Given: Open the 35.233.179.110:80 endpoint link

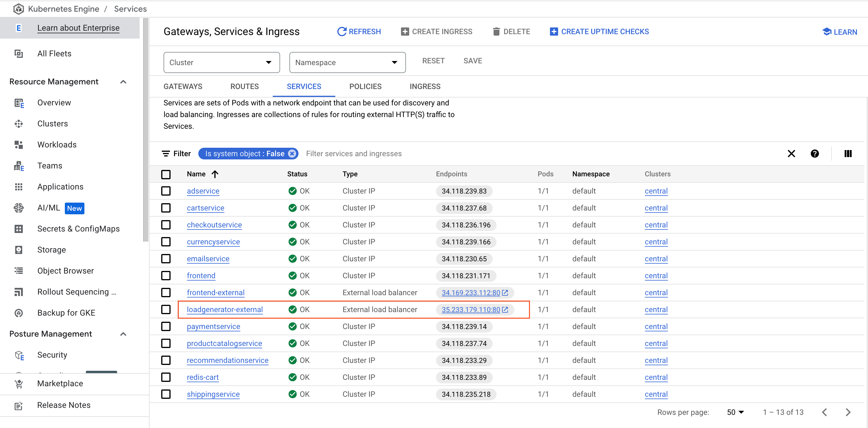Looking at the screenshot, I should 471,309.
